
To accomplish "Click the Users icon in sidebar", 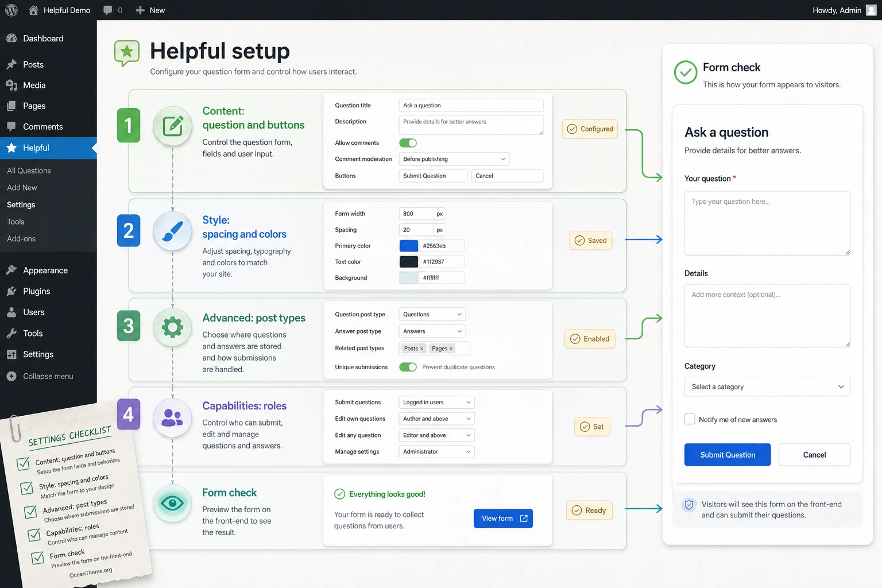I will click(x=11, y=312).
